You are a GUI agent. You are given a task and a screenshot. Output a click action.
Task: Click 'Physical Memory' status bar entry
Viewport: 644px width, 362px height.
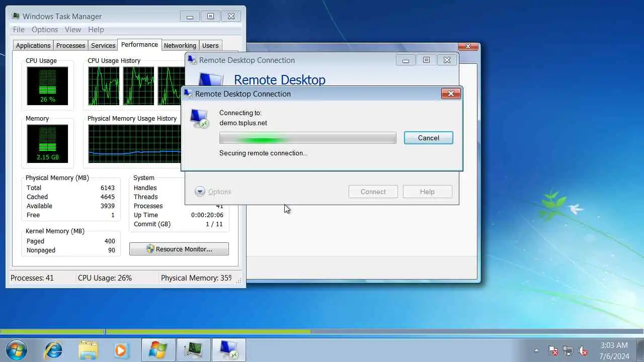click(196, 278)
